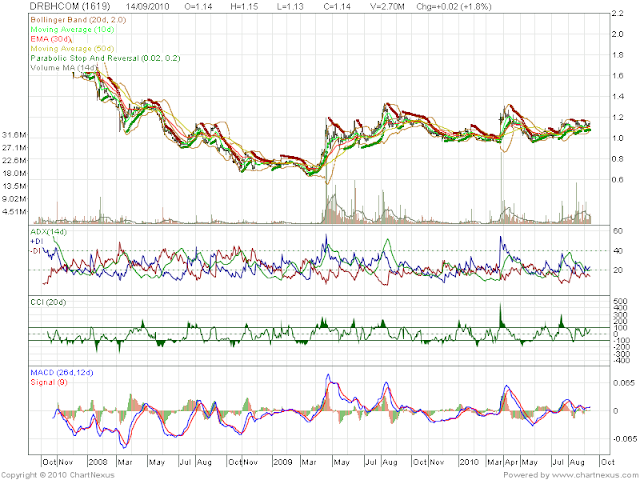Click the Apr month label on time axis
Image resolution: width=640 pixels, height=480 pixels.
click(x=511, y=462)
